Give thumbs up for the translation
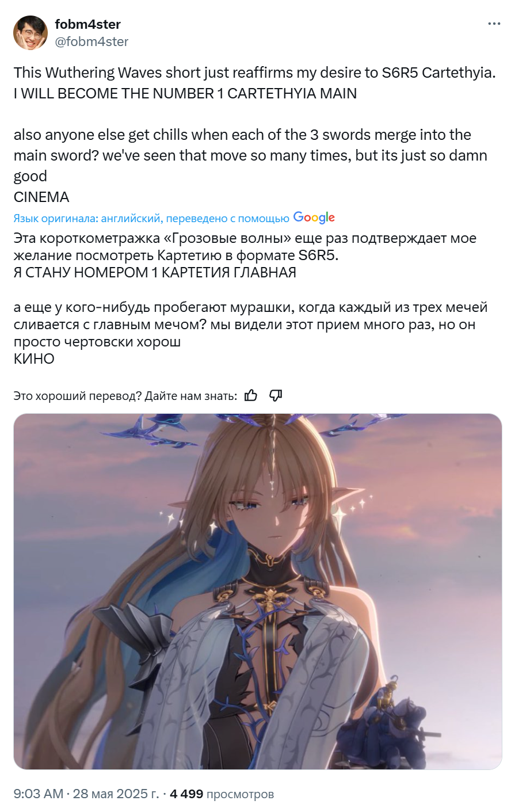 (251, 395)
